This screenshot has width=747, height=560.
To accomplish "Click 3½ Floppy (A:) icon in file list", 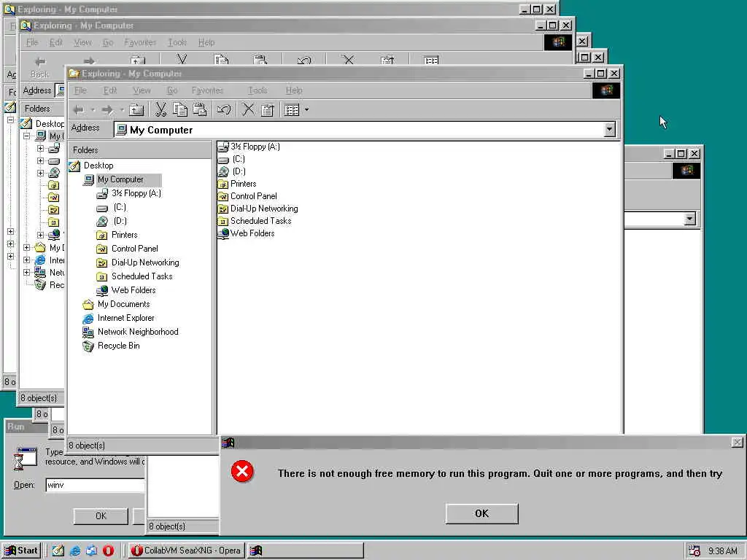I will click(223, 147).
